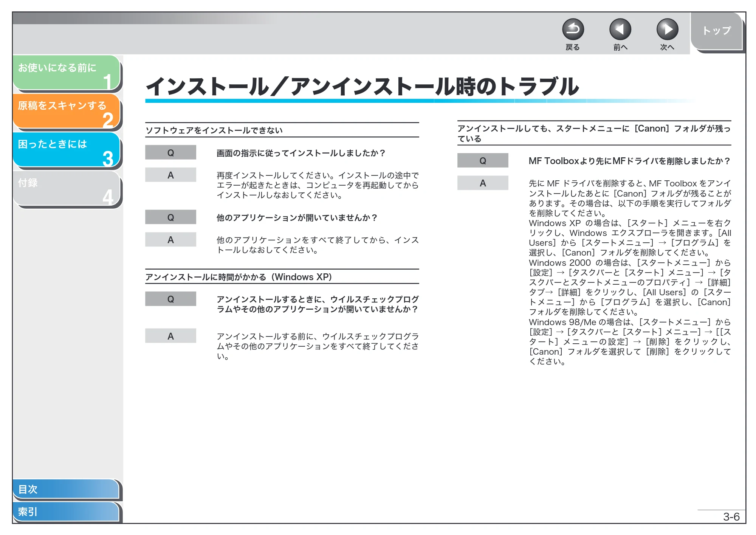The image size is (756, 535).
Task: Click heading ソフトウェアをインストールできない
Action: coord(214,130)
